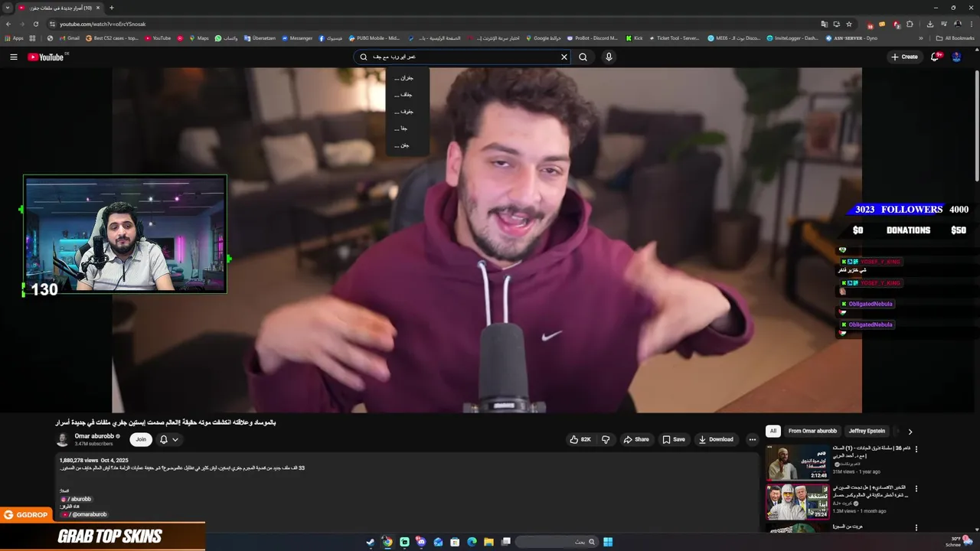Expand the subscription notification bell dropdown
The width and height of the screenshot is (980, 551).
(x=169, y=439)
